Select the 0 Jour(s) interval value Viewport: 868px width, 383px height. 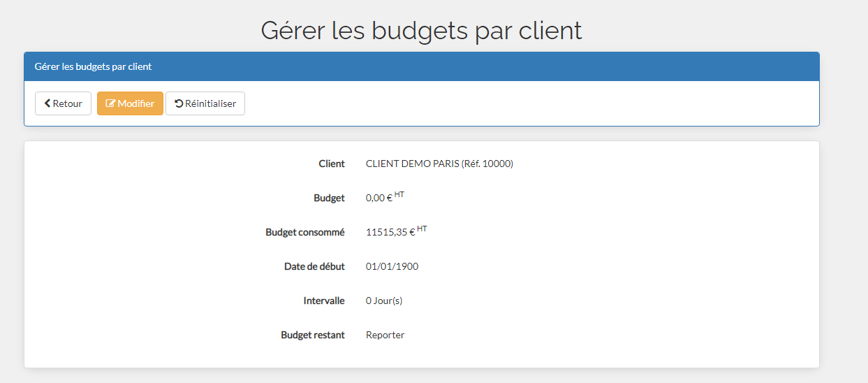click(384, 301)
